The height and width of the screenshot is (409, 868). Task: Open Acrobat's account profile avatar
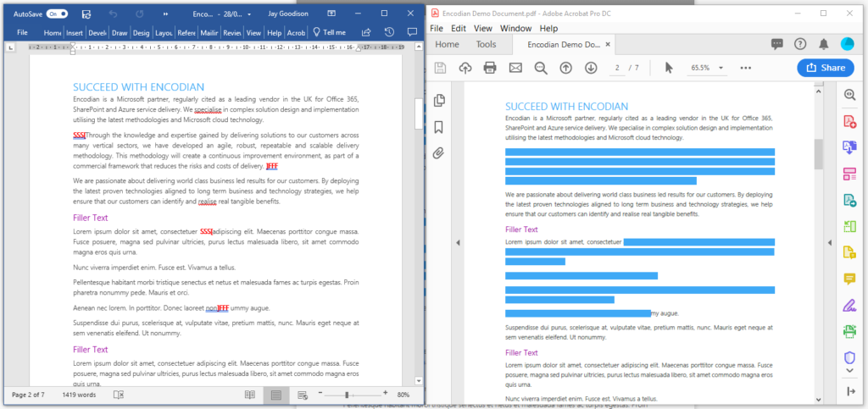pyautogui.click(x=847, y=44)
